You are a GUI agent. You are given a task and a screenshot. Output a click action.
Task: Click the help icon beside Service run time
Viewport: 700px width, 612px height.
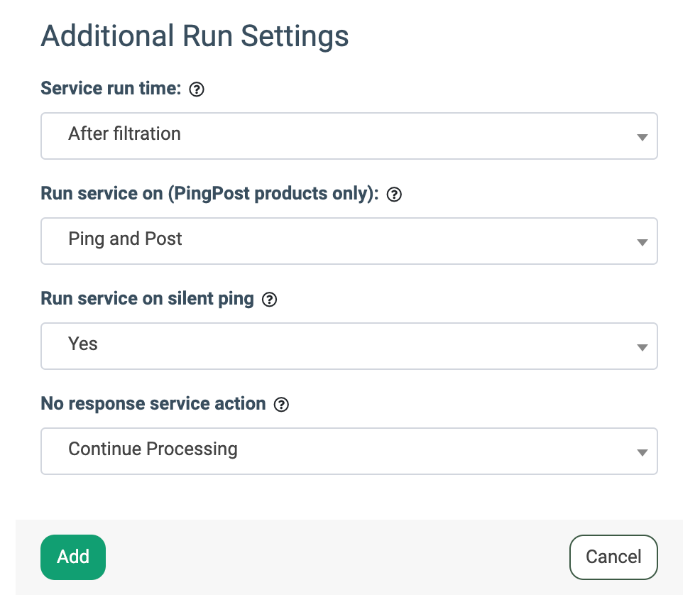(197, 89)
